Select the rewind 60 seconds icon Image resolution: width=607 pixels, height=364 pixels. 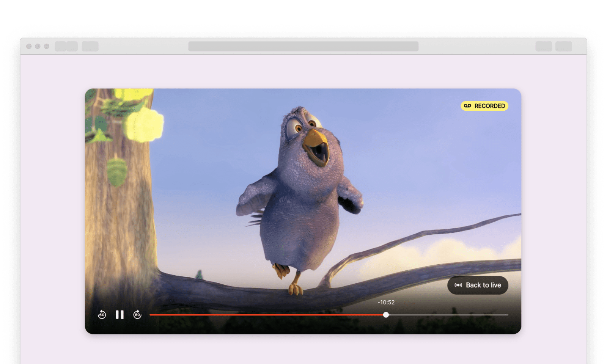pyautogui.click(x=102, y=315)
